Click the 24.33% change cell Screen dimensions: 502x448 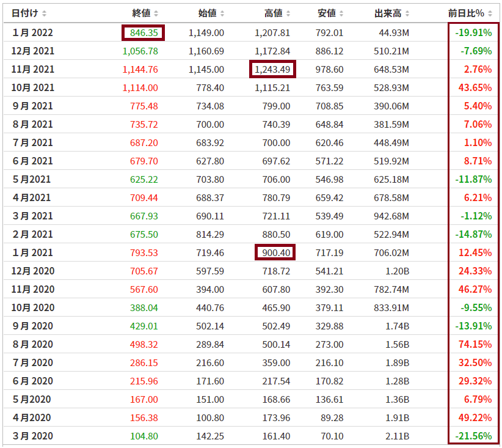coord(475,271)
